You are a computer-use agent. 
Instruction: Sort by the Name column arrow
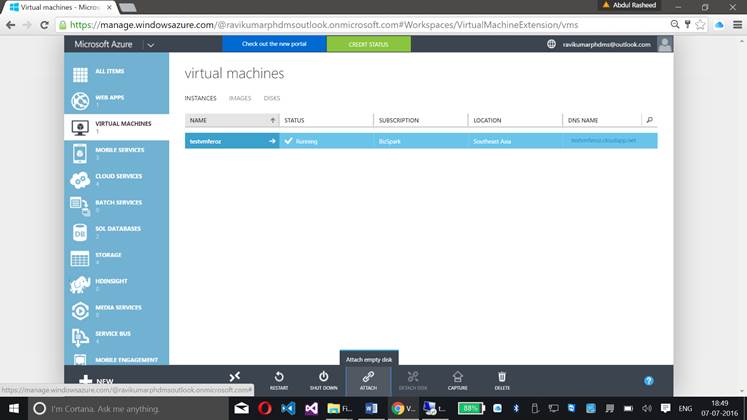273,120
